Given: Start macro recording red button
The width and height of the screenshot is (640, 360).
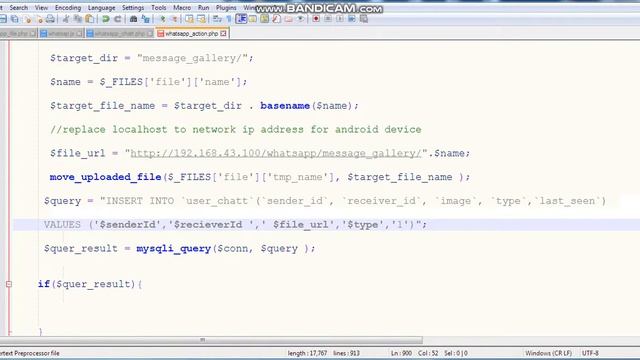Looking at the screenshot, I should coord(316,19).
